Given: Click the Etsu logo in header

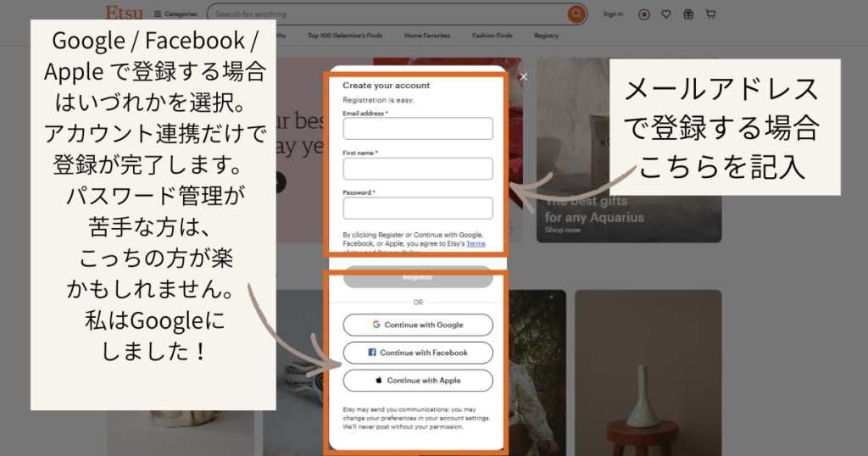Looking at the screenshot, I should [124, 14].
